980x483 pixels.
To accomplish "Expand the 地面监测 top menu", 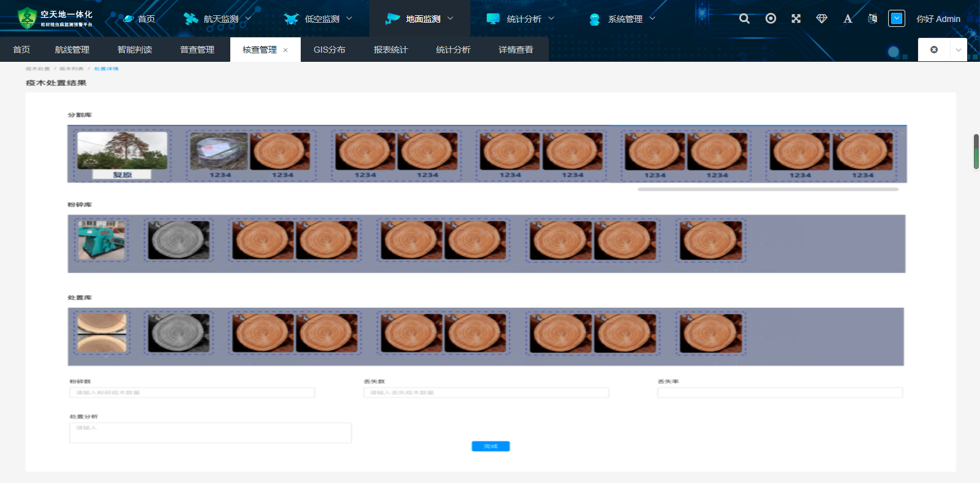I will point(423,19).
